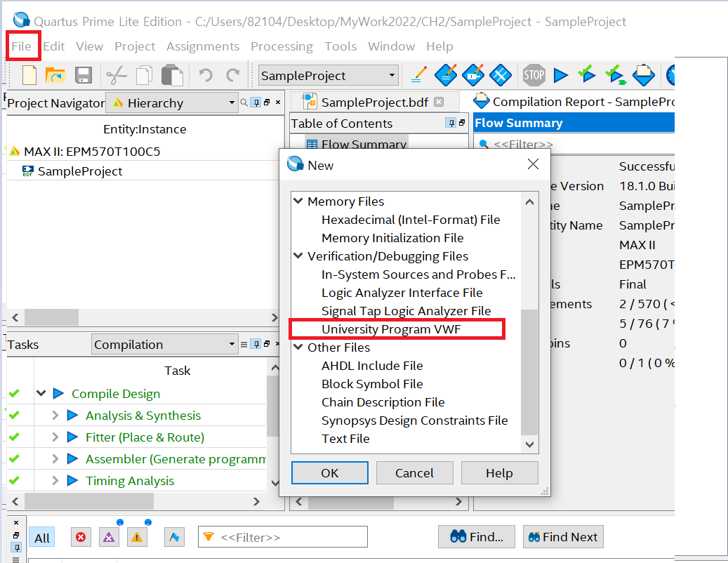Click the Start Compilation play icon

coord(561,75)
